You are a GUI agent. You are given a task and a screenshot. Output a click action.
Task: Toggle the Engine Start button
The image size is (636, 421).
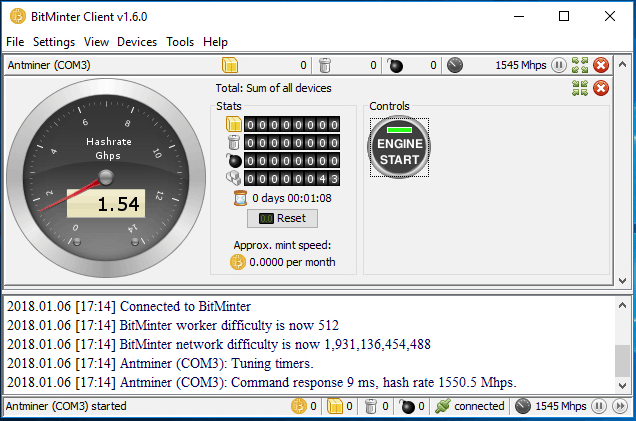click(x=399, y=148)
